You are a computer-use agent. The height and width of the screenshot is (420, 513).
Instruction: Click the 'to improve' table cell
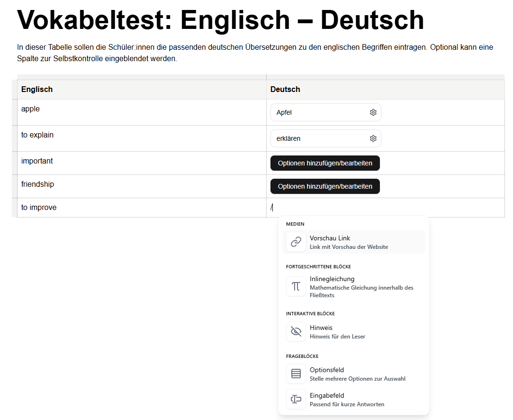pos(141,208)
